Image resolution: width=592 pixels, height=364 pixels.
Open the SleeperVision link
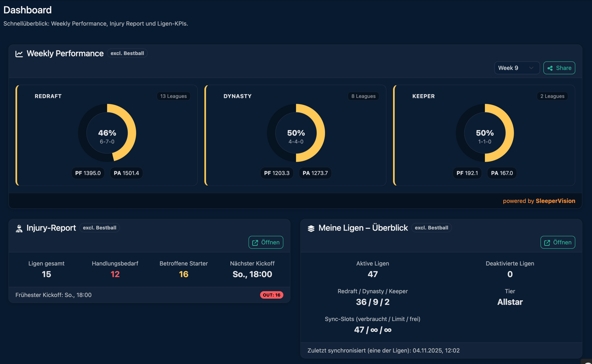tap(555, 201)
